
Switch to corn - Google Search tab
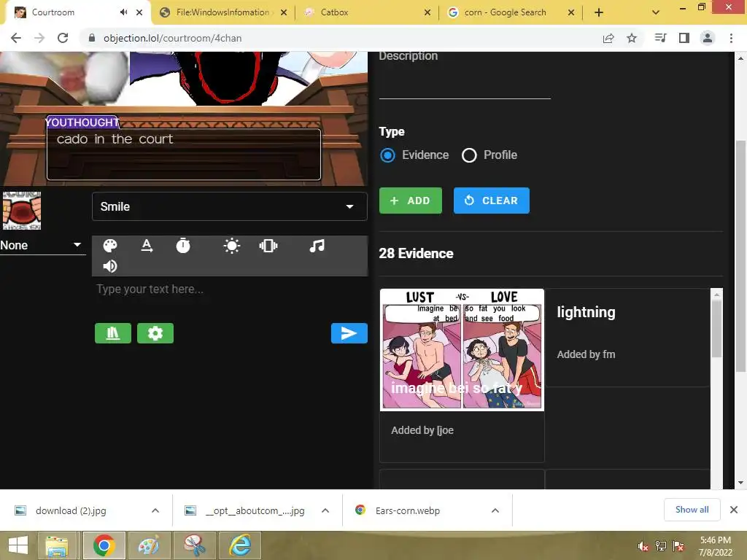pos(506,12)
